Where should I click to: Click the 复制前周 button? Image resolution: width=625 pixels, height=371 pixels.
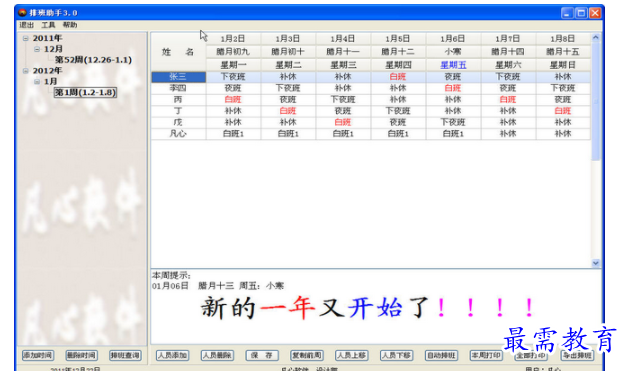307,355
